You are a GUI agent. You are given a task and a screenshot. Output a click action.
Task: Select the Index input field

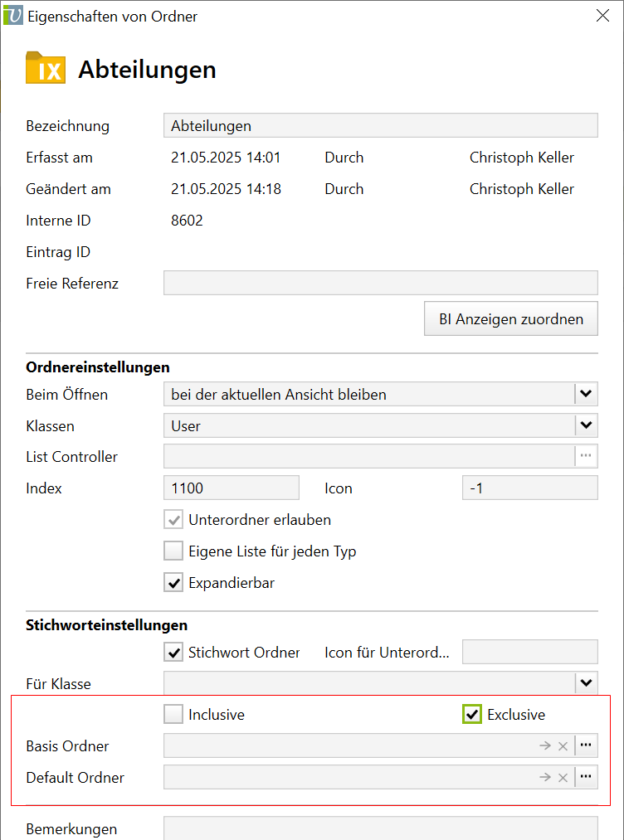point(232,488)
